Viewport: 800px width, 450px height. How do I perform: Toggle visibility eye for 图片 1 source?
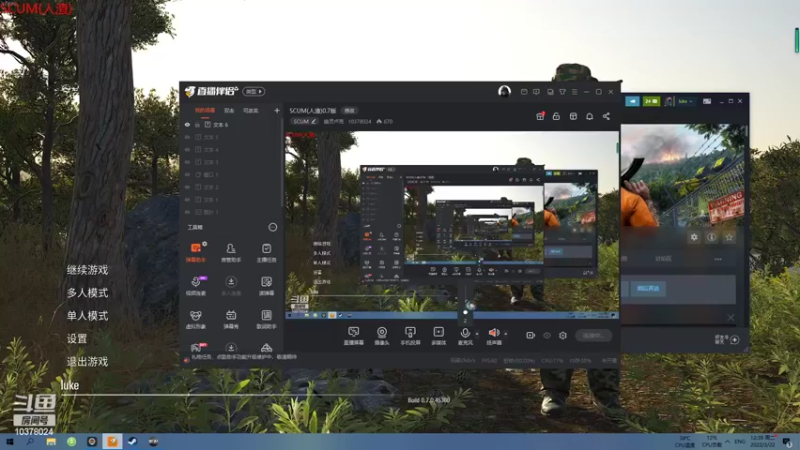coord(187,212)
